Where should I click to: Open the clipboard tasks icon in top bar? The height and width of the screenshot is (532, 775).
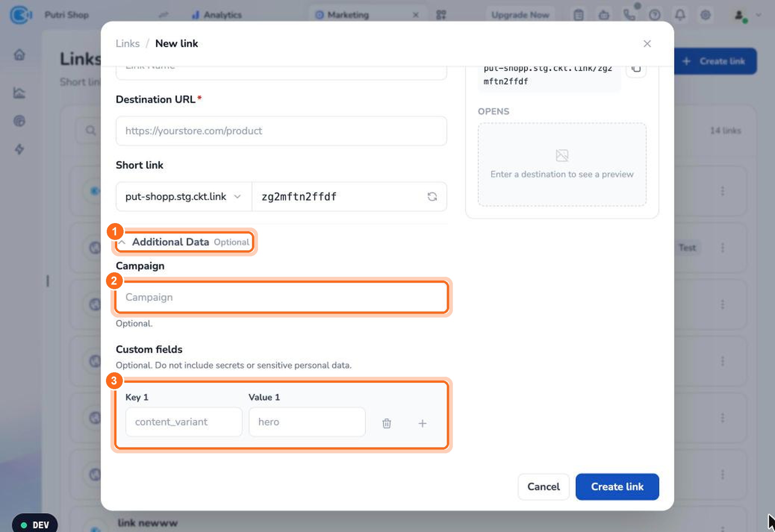(578, 15)
